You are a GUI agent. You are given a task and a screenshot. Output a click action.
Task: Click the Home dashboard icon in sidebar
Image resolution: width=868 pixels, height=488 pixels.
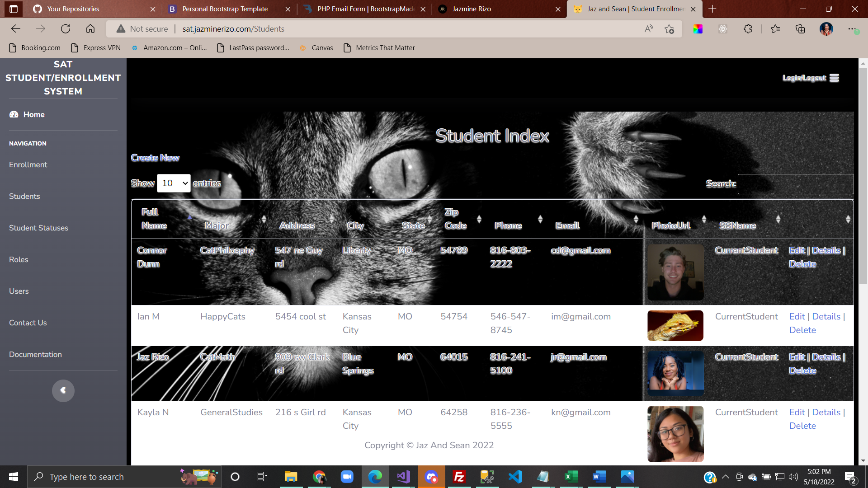pyautogui.click(x=14, y=114)
